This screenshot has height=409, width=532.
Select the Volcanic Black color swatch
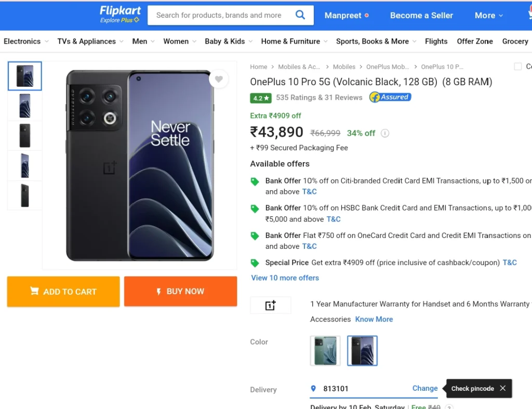click(362, 351)
